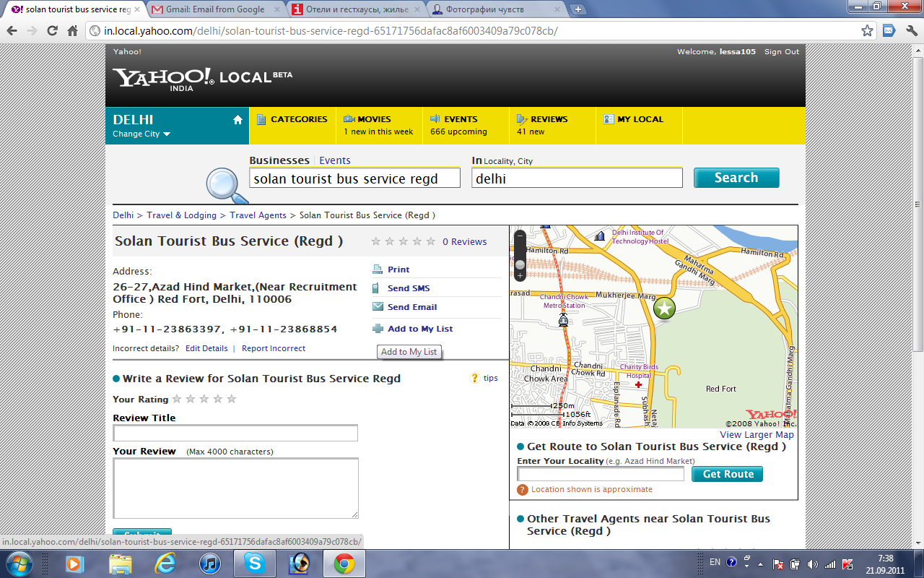
Task: Click the Review Title input field
Action: point(235,433)
